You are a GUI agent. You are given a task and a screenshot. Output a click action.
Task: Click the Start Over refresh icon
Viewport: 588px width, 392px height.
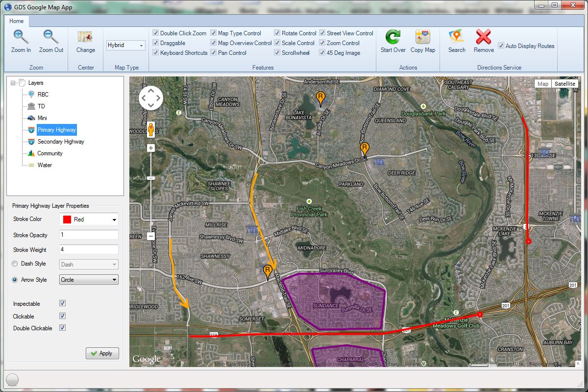[393, 37]
